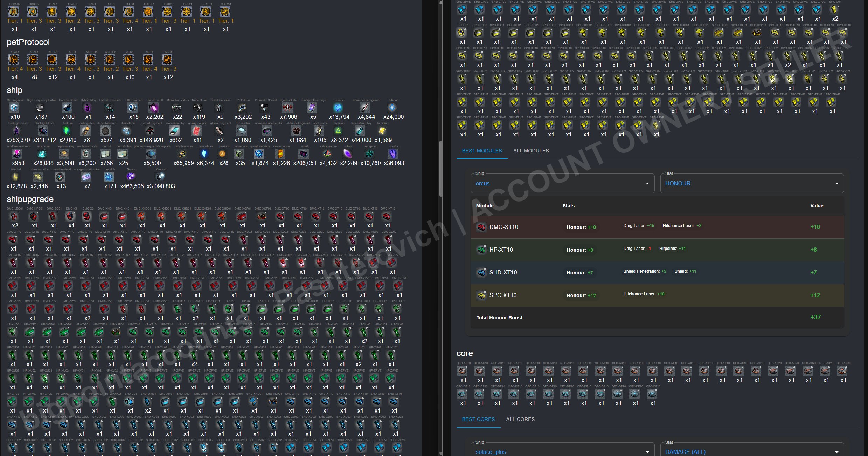Image resolution: width=868 pixels, height=456 pixels.
Task: Open the Ship dropdown showing orcus
Action: [562, 183]
